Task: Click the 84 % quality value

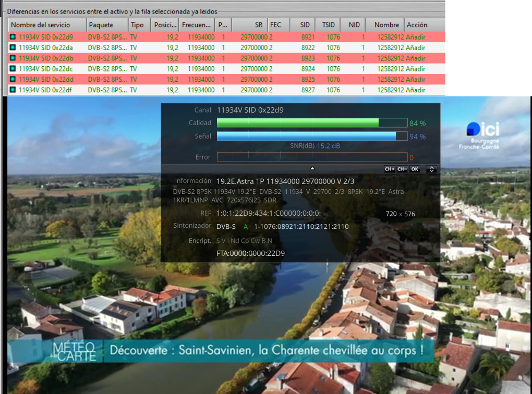Action: pyautogui.click(x=417, y=124)
